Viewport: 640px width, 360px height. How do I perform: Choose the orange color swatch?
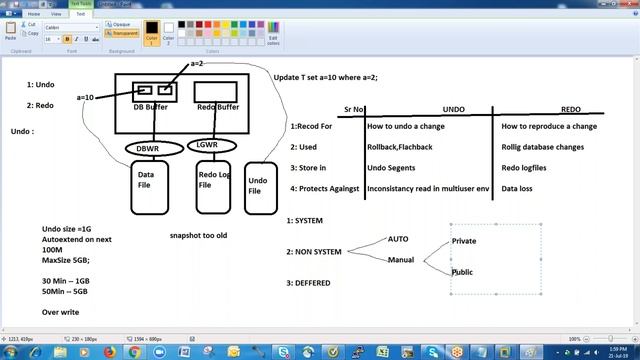(217, 24)
